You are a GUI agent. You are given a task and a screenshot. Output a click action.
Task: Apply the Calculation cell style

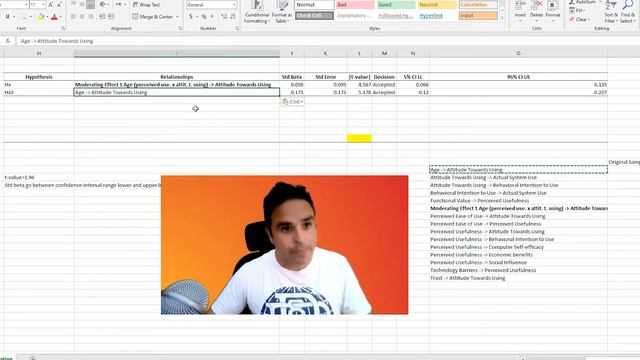[478, 4]
